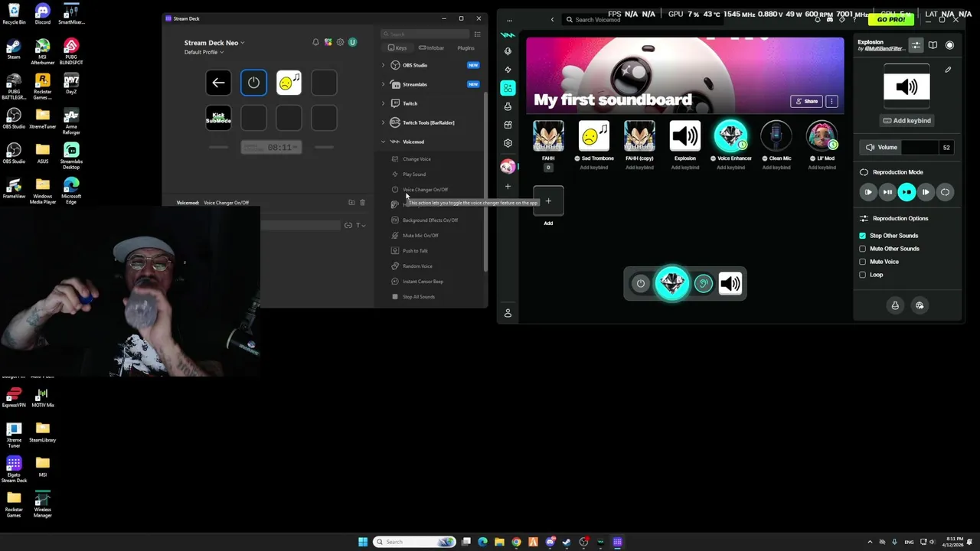Select the Kick SubMode key in Stream Deck
This screenshot has width=980, height=551.
coord(218,118)
